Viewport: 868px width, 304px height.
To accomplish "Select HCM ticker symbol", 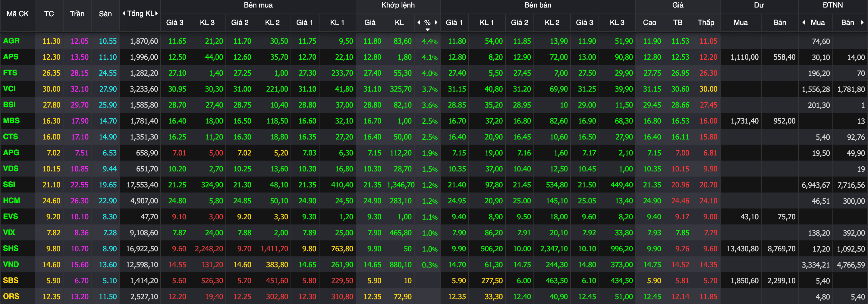I will (x=11, y=201).
